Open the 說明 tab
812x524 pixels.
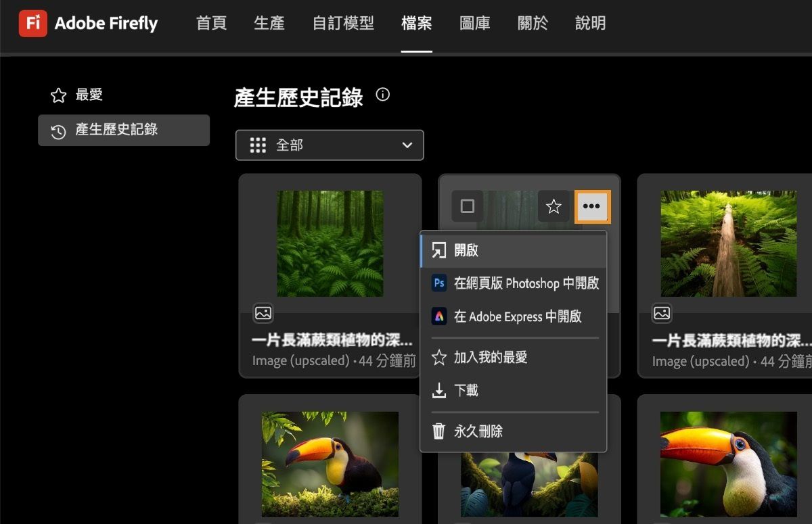click(x=591, y=24)
